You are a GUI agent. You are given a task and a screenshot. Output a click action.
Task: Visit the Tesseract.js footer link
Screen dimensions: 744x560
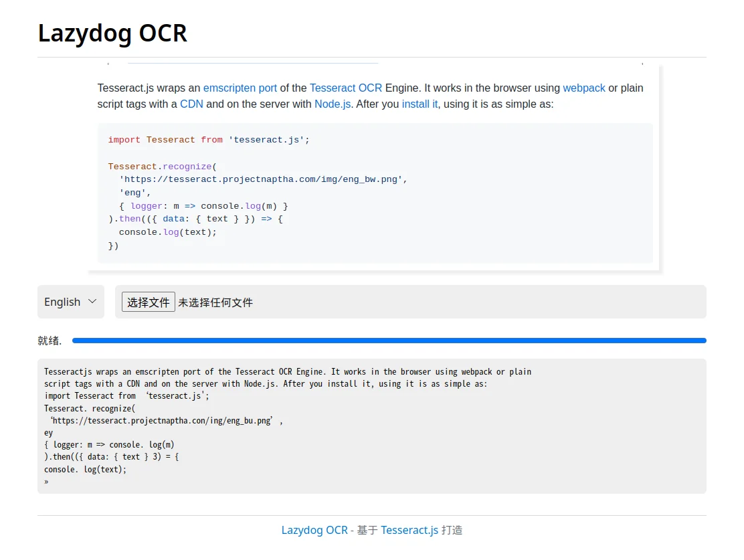point(409,530)
